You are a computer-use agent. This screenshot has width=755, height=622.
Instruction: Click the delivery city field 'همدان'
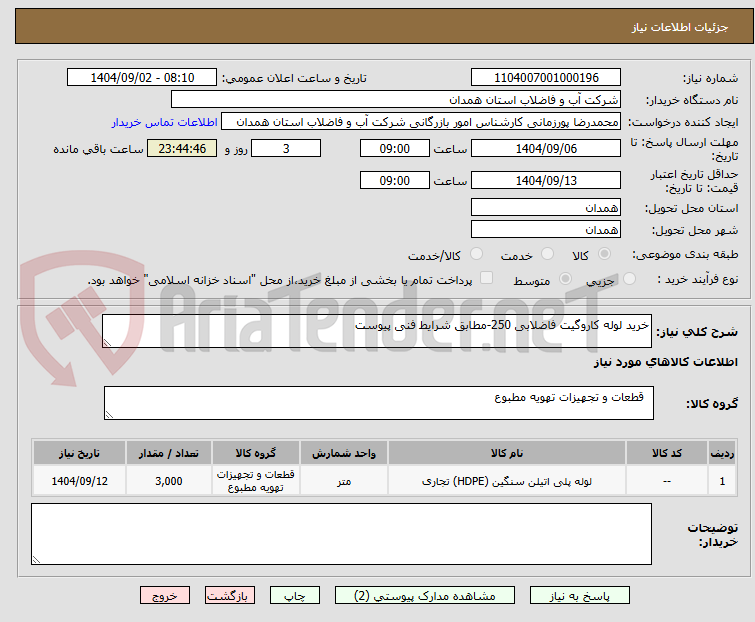click(x=546, y=230)
